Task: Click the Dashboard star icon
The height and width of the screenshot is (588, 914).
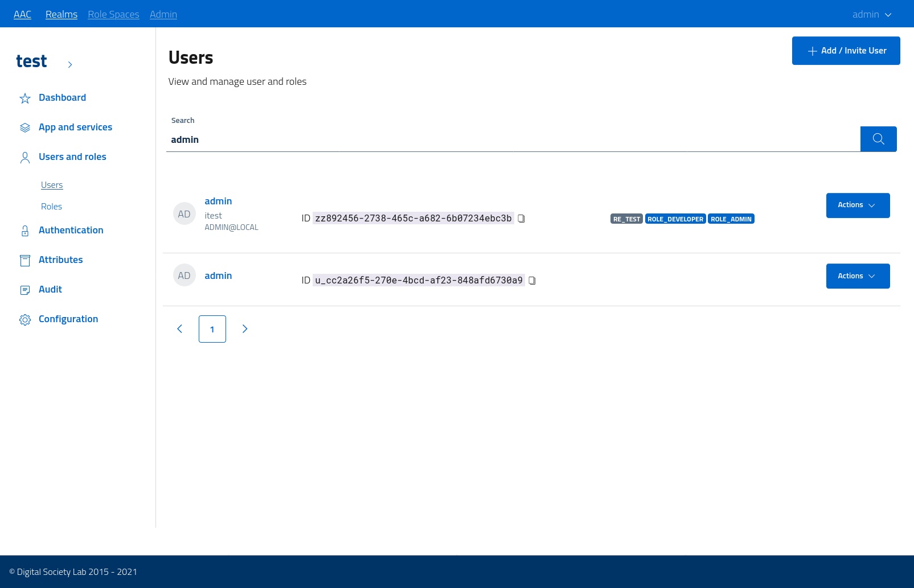Action: pyautogui.click(x=25, y=98)
